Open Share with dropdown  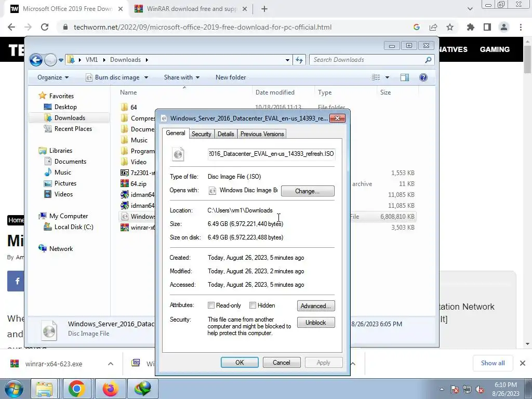tap(181, 77)
